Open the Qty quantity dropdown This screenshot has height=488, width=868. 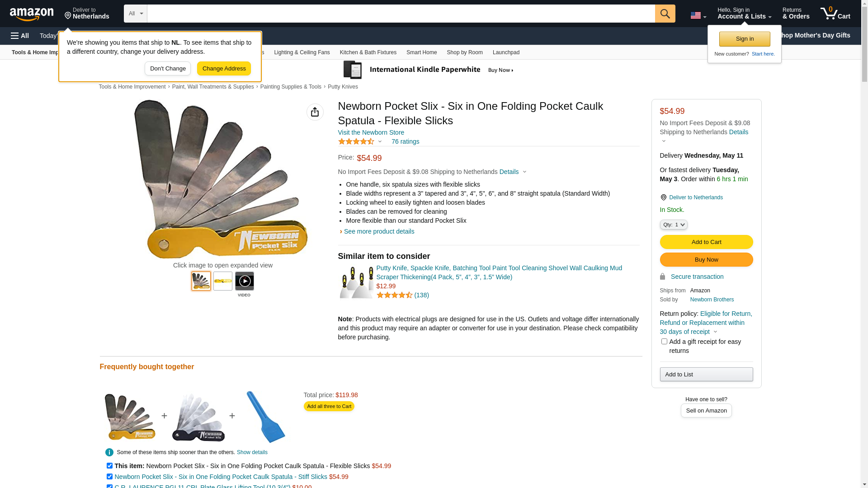pos(673,225)
